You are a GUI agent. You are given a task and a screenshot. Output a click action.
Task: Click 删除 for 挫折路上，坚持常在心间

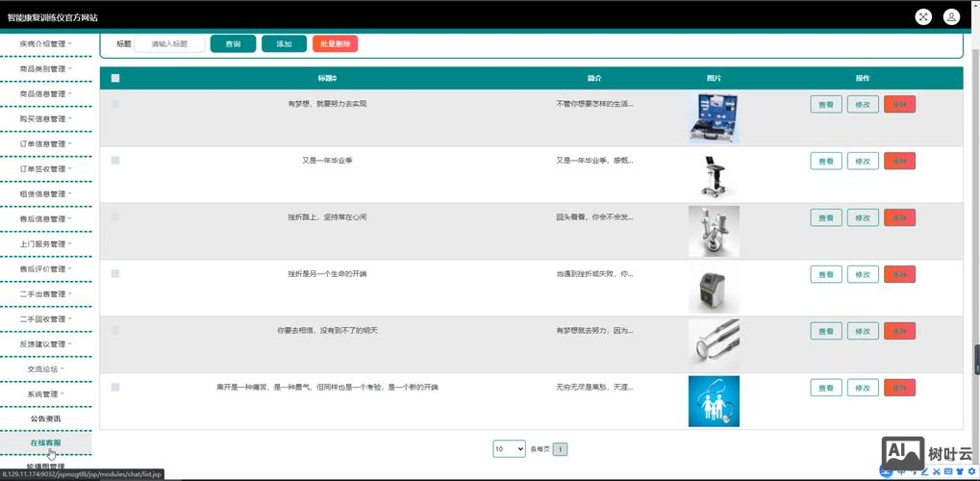tap(900, 217)
